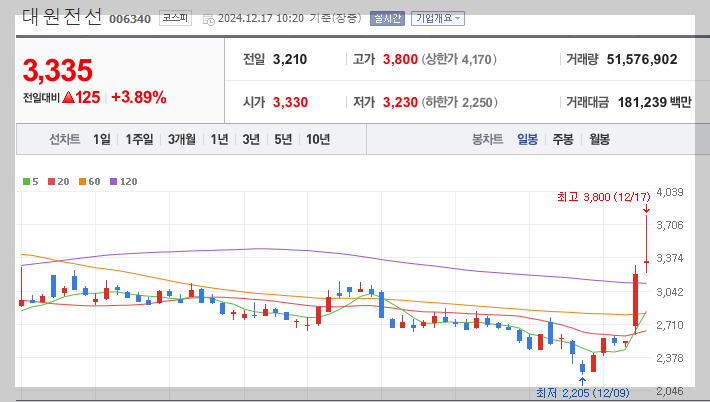Click the 하한가 2,250 lower limit text
This screenshot has width=710, height=402.
pos(460,102)
